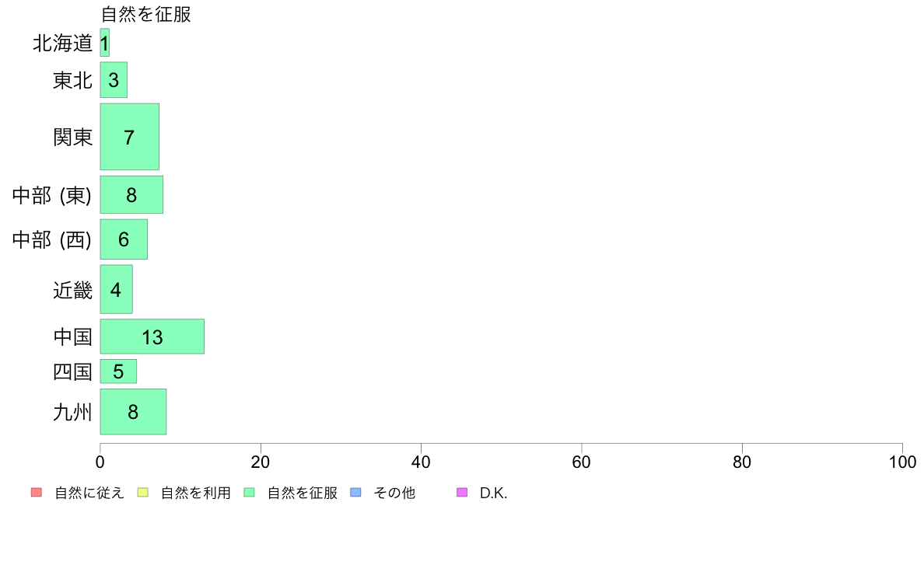Select the 近畿 bar showing 4
This screenshot has width=924, height=572.
tap(116, 289)
